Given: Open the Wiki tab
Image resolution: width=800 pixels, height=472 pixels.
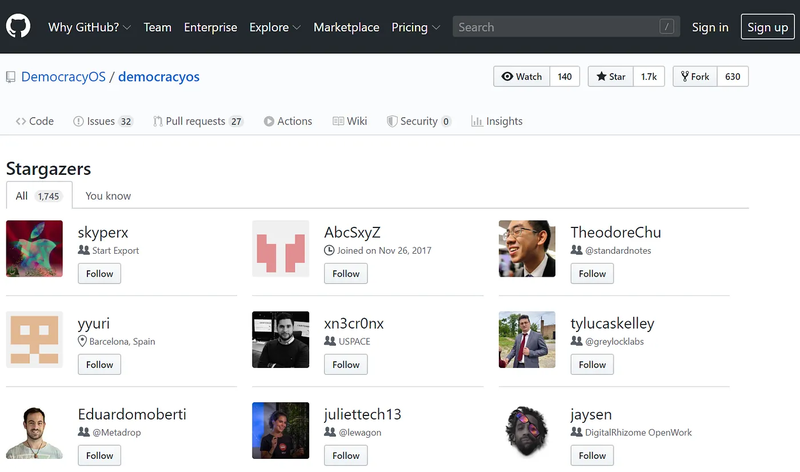Looking at the screenshot, I should 350,121.
